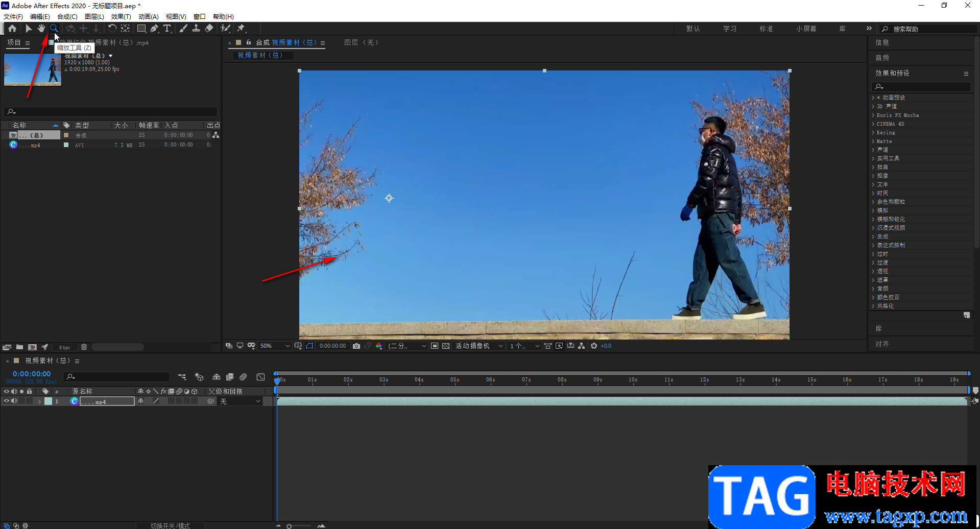
Task: Toggle the region of interest button
Action: pyautogui.click(x=435, y=346)
